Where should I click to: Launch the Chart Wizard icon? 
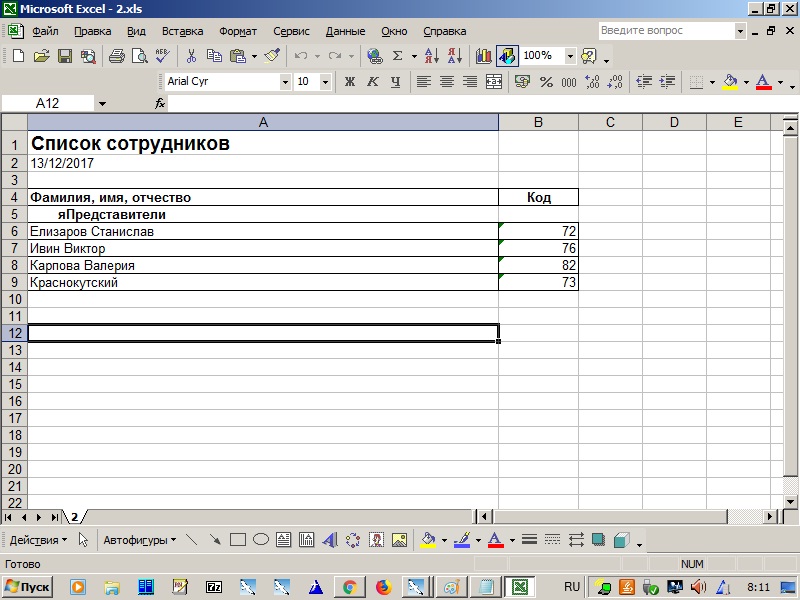pos(484,56)
